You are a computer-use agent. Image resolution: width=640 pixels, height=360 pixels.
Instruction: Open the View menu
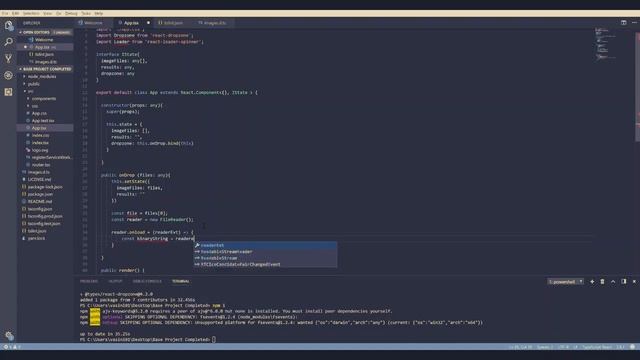pos(47,13)
